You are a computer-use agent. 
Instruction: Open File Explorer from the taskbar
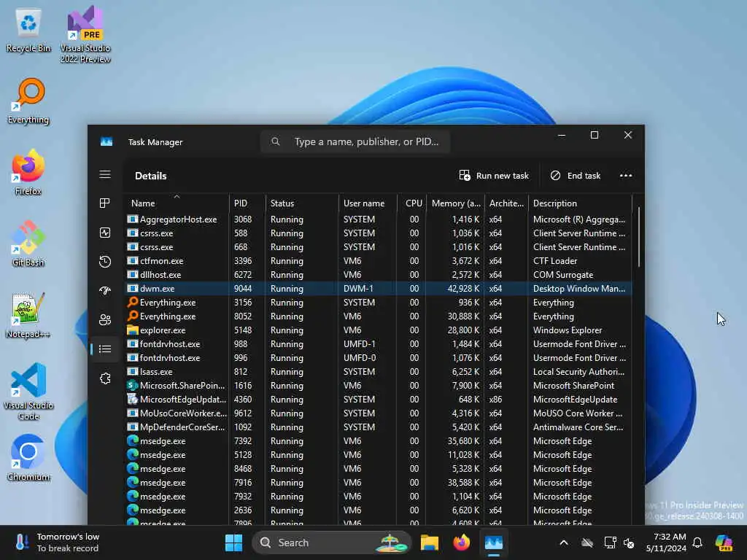[429, 542]
